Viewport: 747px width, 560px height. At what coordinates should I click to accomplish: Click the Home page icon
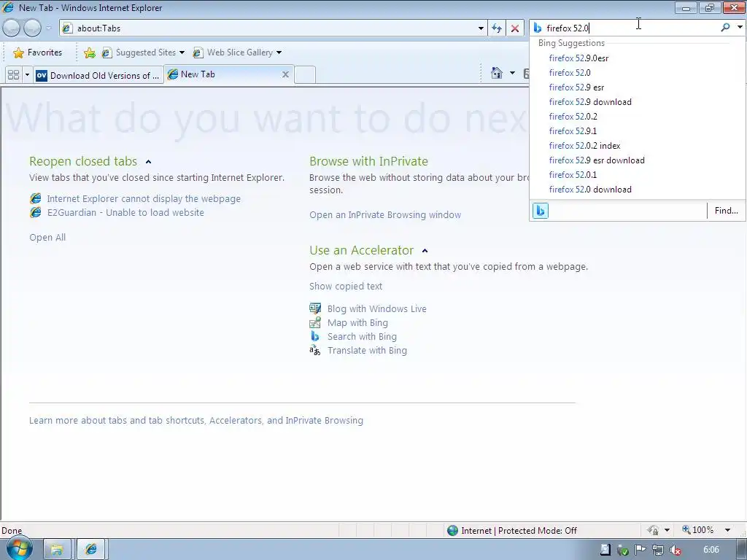496,74
